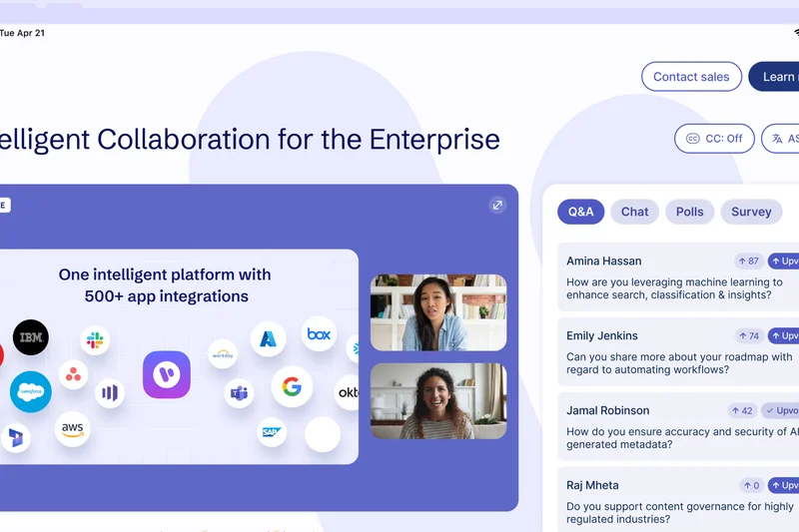Click the Google logo icon
The height and width of the screenshot is (532, 799).
(292, 386)
